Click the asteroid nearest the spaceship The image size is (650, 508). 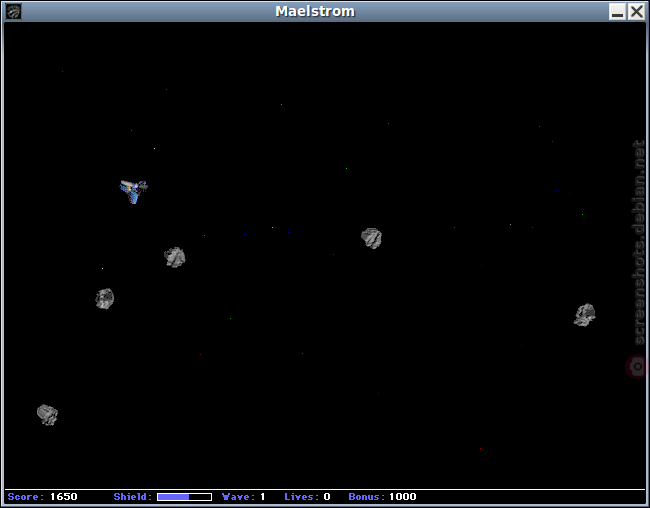(175, 257)
